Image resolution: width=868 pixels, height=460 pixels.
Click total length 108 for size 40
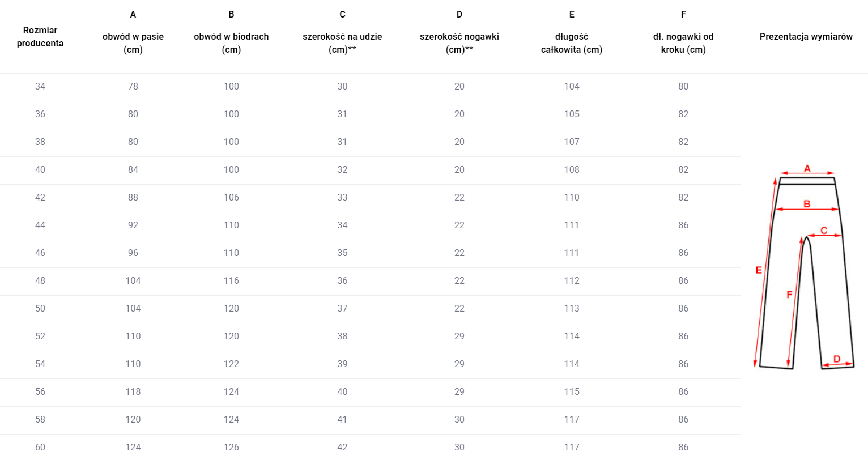(572, 170)
